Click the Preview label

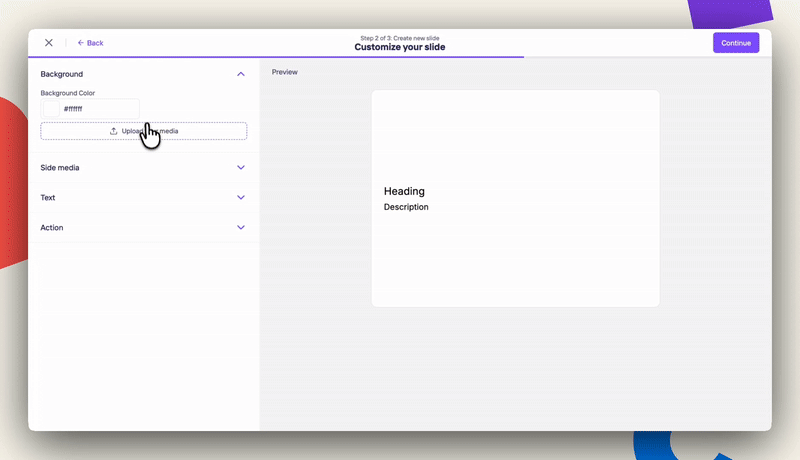(x=285, y=72)
